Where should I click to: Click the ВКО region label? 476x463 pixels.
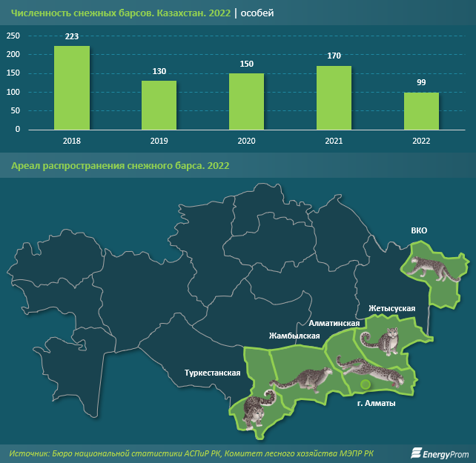pyautogui.click(x=419, y=230)
